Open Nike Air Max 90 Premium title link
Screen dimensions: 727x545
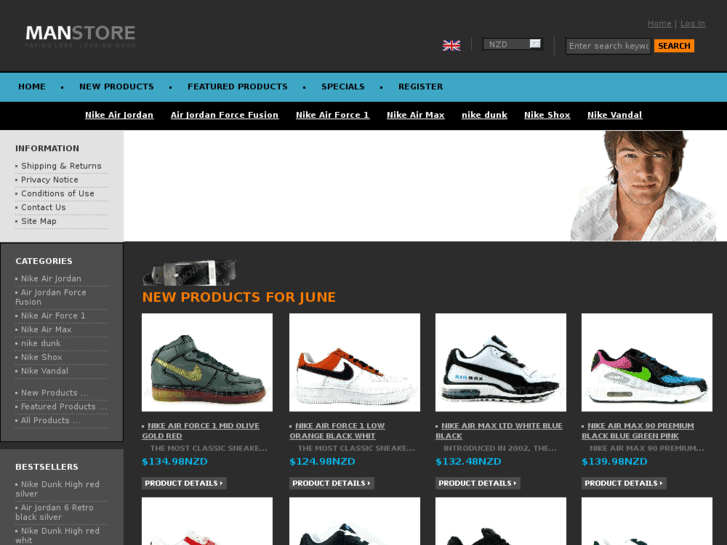638,431
